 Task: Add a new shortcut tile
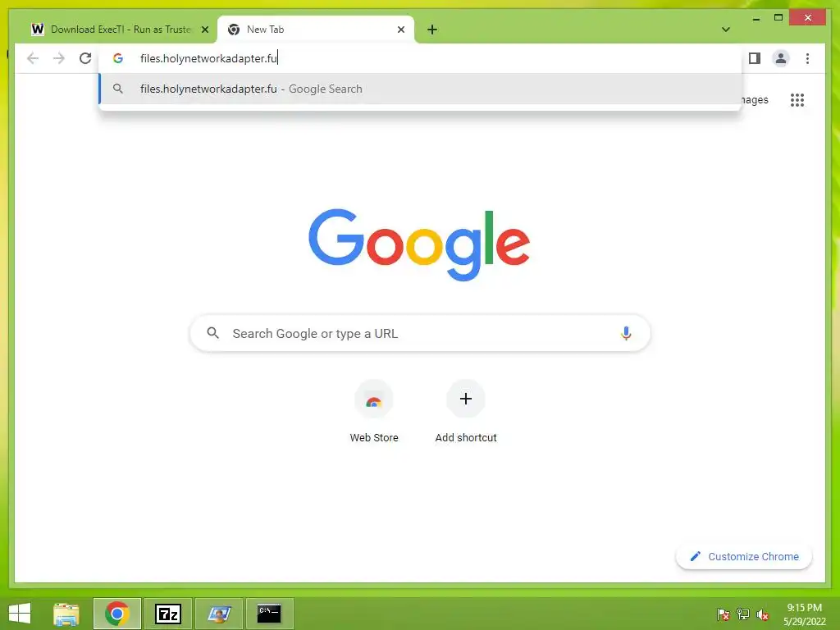pos(466,412)
